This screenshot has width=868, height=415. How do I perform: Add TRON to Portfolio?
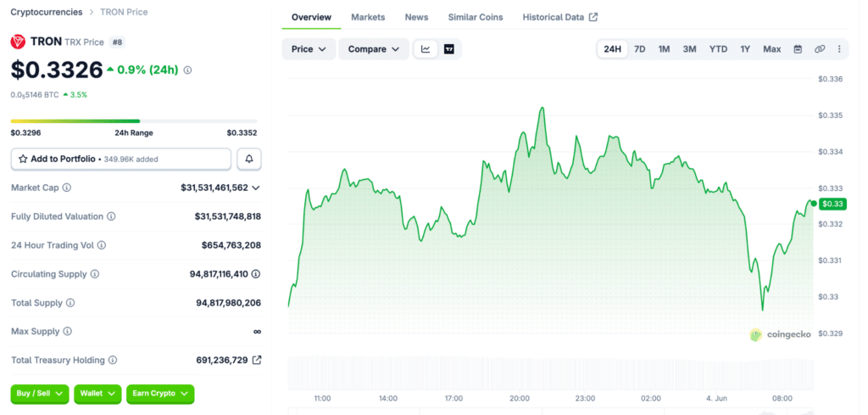[120, 159]
